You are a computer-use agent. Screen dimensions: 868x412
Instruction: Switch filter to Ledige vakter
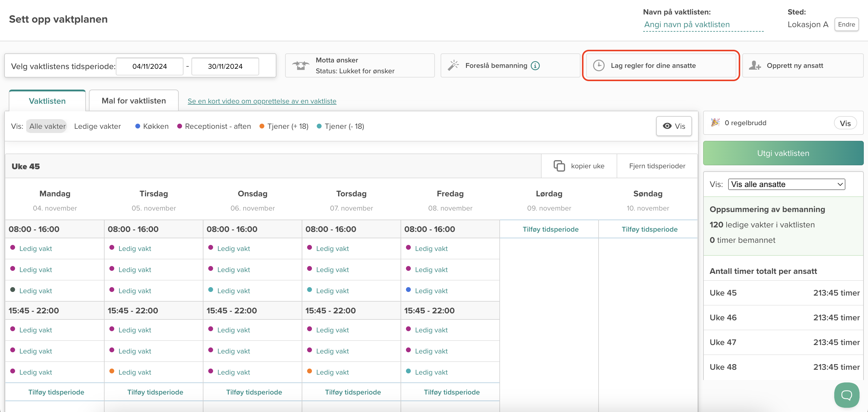tap(97, 126)
